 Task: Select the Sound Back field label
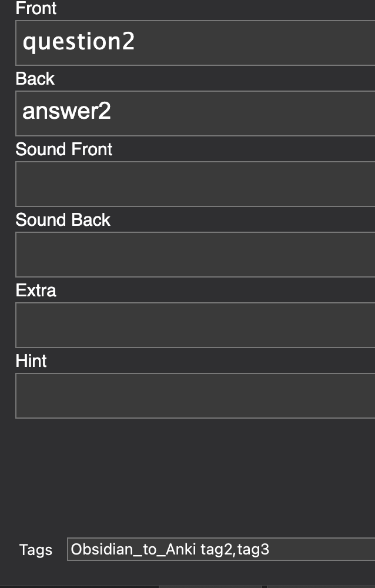pyautogui.click(x=62, y=220)
